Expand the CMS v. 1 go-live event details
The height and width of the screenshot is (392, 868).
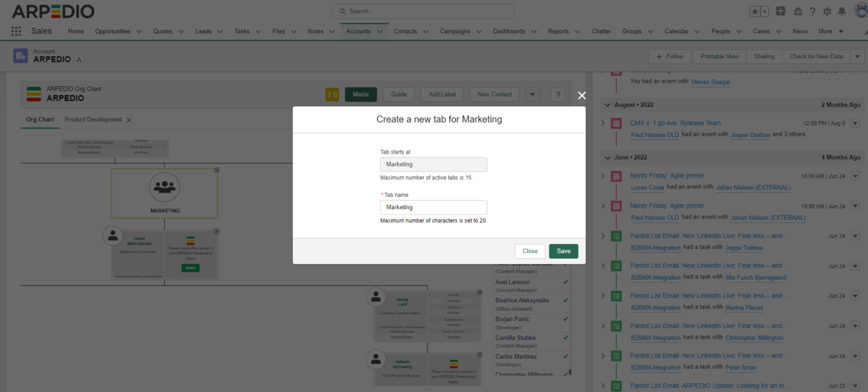tap(603, 123)
